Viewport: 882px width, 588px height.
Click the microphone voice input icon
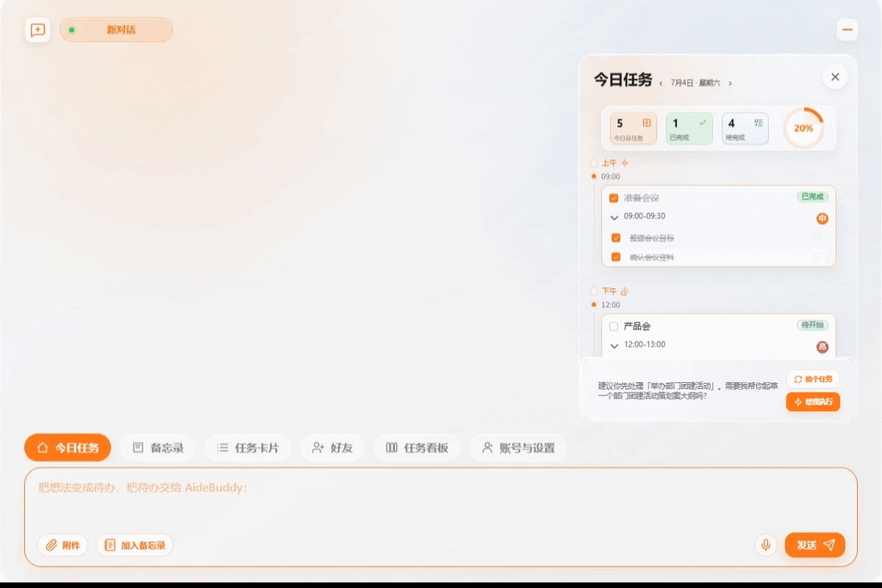(766, 545)
